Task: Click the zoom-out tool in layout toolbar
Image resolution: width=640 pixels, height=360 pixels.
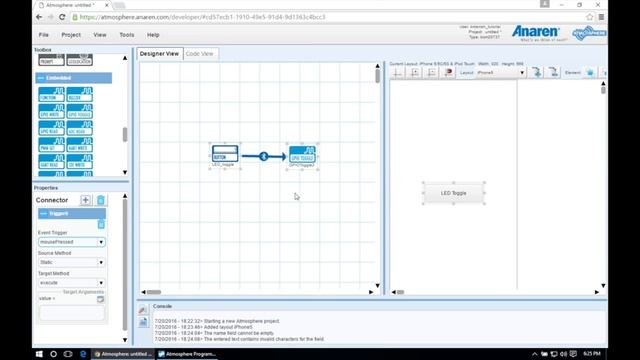Action: point(431,73)
